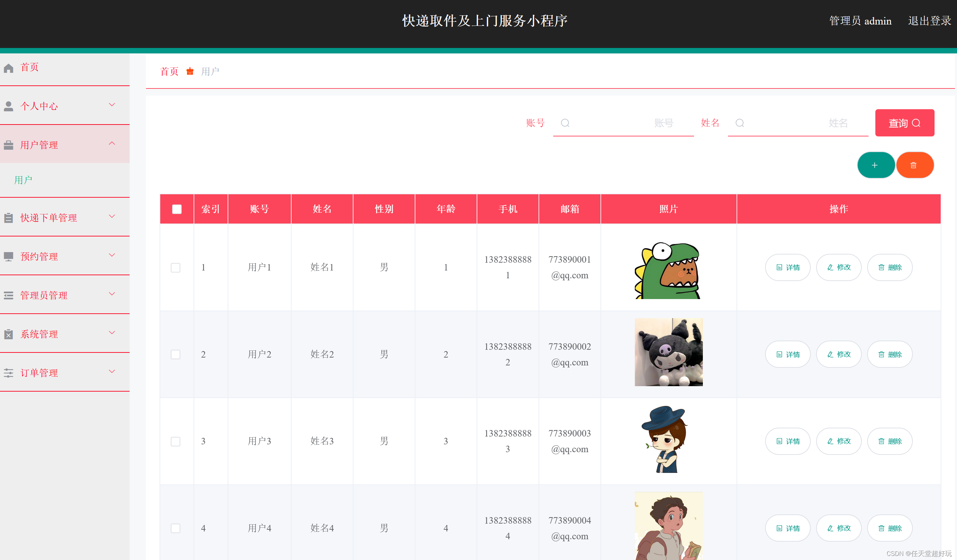Click the clipboard icon beside 快递下单管理
Screen dimensions: 957x560
tap(9, 218)
